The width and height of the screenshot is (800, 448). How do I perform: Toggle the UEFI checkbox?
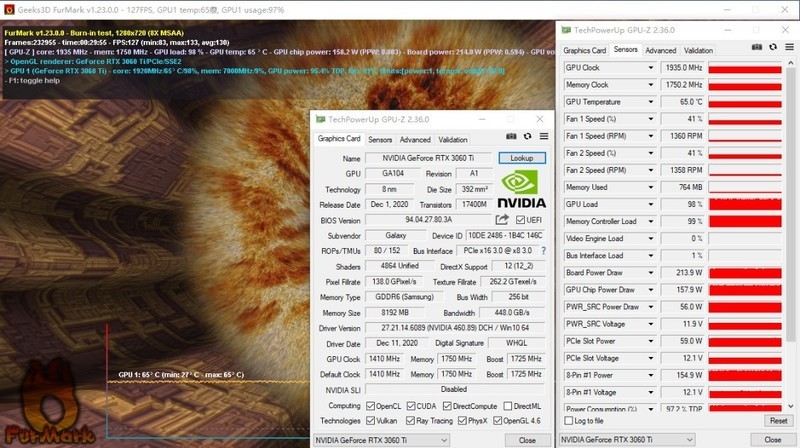[520, 220]
